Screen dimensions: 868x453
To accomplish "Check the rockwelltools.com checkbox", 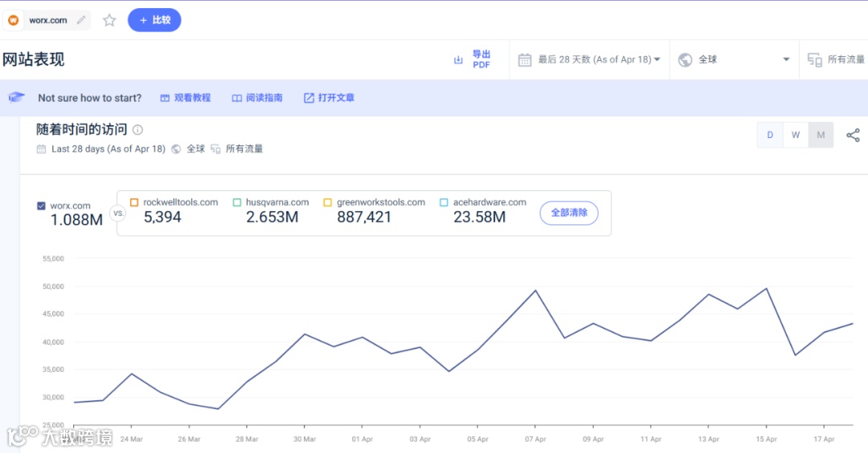I will 134,202.
